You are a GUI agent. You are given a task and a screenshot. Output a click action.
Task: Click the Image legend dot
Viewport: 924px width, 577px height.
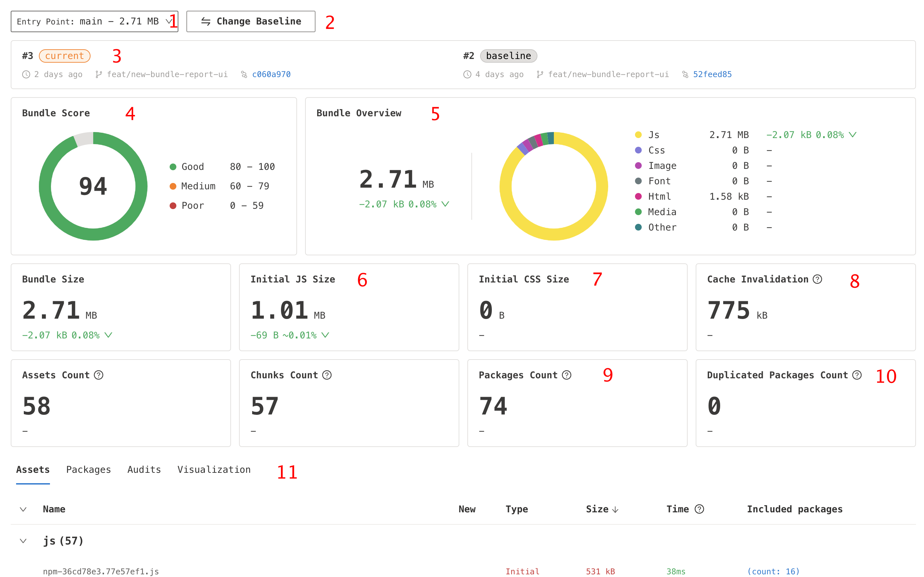[x=638, y=166]
